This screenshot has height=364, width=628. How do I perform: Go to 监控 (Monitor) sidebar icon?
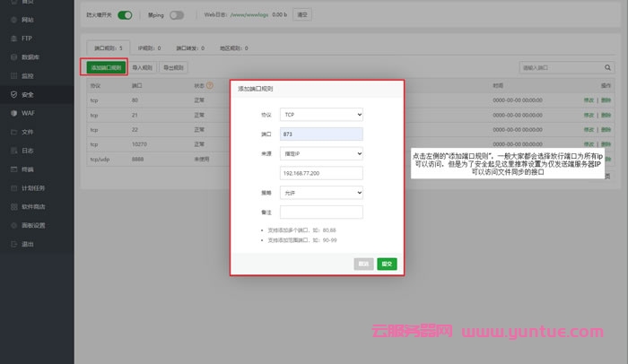click(13, 75)
